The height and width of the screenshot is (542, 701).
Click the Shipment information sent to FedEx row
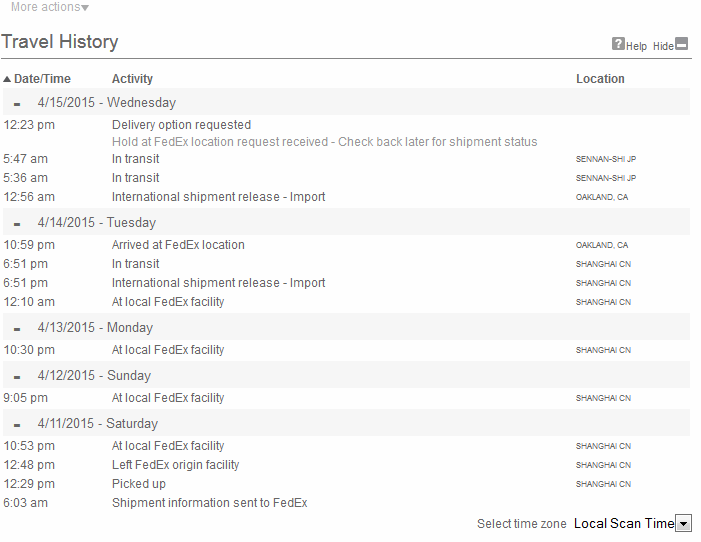(346, 503)
